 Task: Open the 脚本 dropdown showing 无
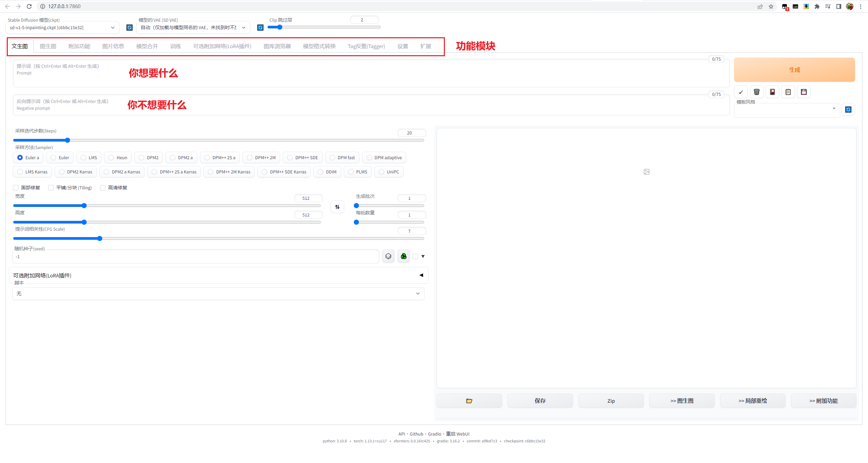click(218, 294)
